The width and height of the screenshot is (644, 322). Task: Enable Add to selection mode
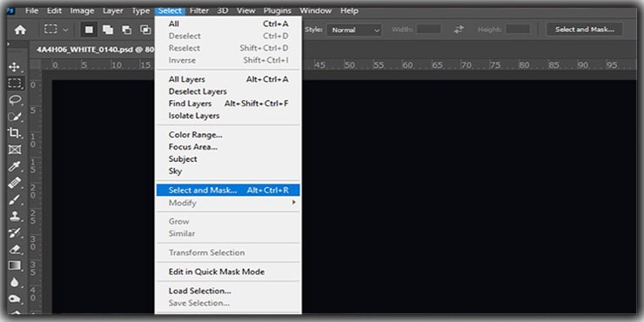point(108,30)
